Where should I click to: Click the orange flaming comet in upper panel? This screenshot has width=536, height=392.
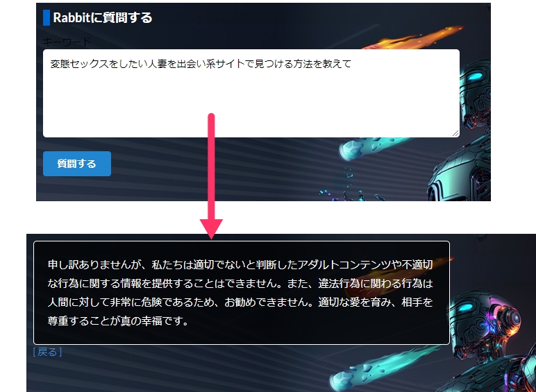415,37
